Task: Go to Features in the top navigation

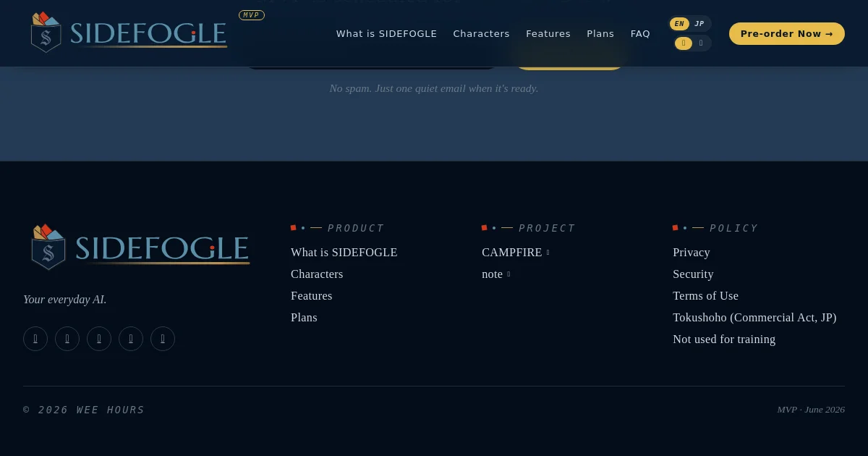Action: coord(548,34)
